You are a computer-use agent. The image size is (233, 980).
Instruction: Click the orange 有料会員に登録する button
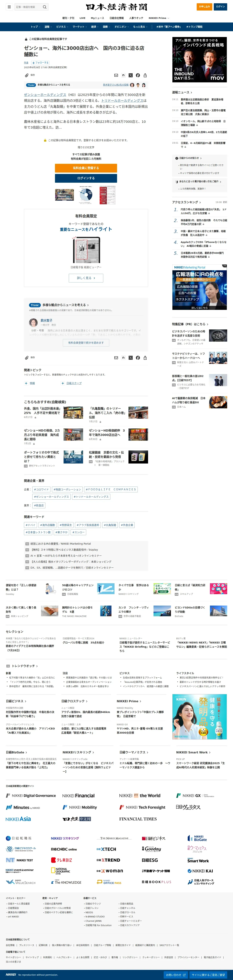tap(86, 168)
